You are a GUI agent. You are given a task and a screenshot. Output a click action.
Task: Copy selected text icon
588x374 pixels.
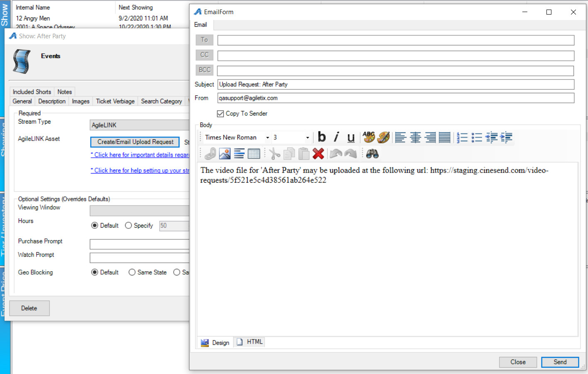(289, 154)
